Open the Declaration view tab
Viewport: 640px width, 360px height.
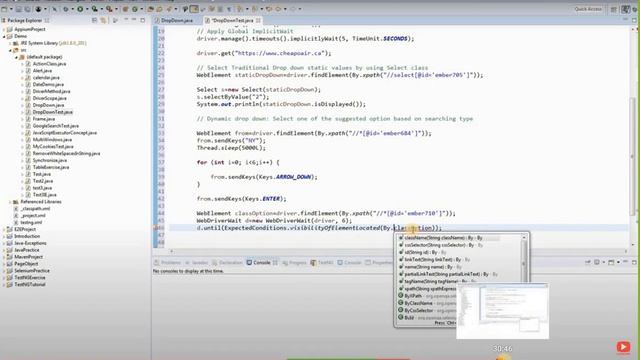[x=227, y=262]
